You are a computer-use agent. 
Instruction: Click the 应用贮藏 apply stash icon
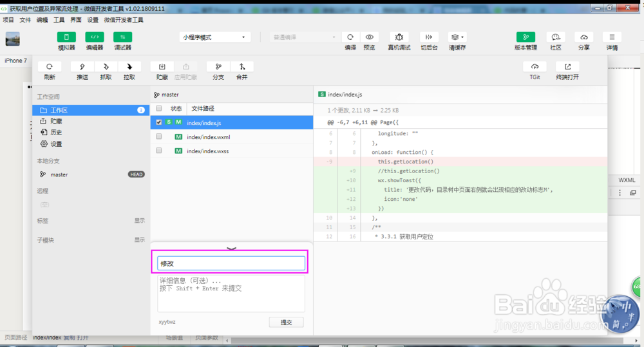pos(185,66)
